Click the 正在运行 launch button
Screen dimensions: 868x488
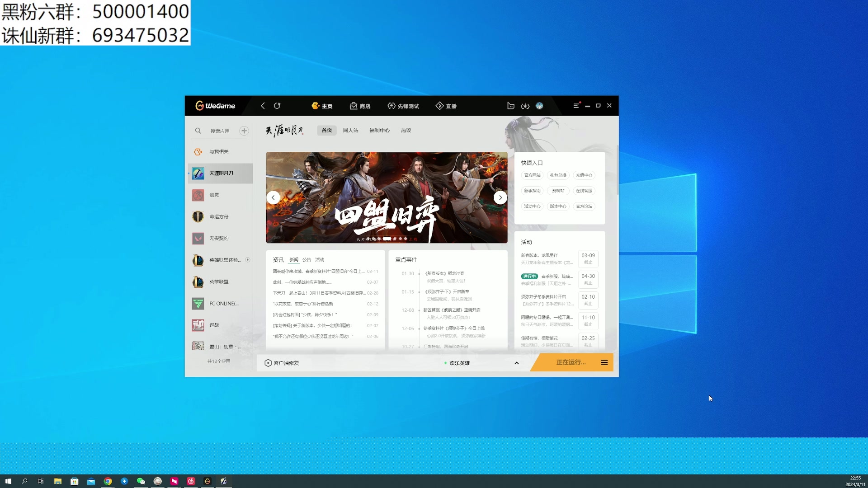pos(571,362)
